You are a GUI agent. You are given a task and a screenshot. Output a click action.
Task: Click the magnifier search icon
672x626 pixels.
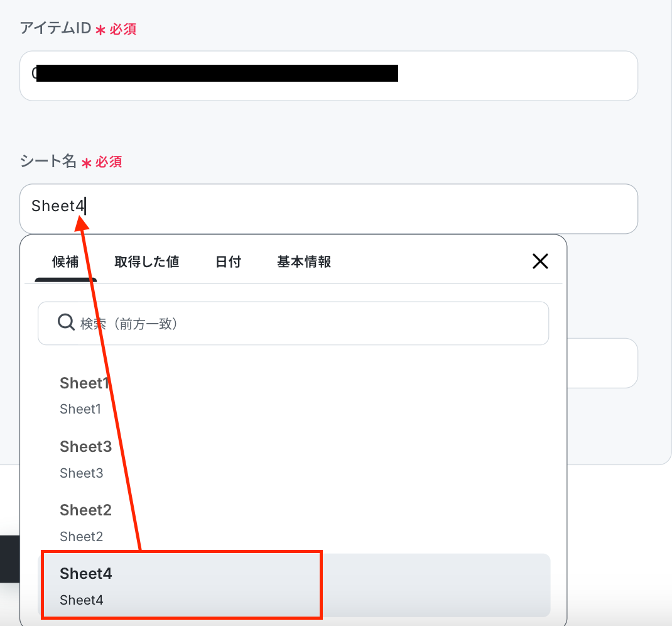point(66,322)
